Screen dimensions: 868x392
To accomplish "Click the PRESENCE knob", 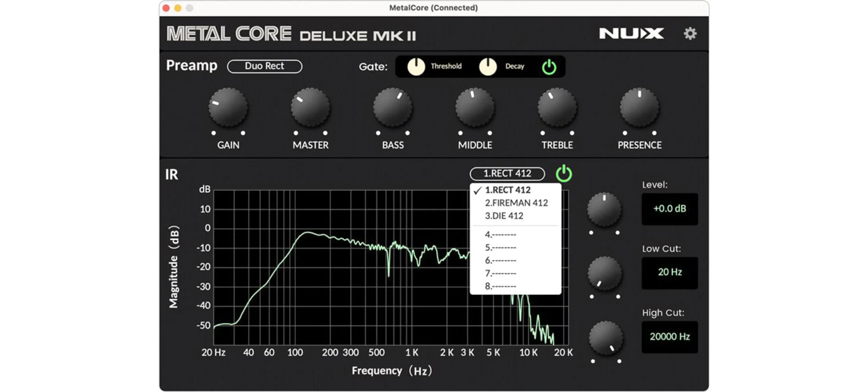I will coord(639,108).
